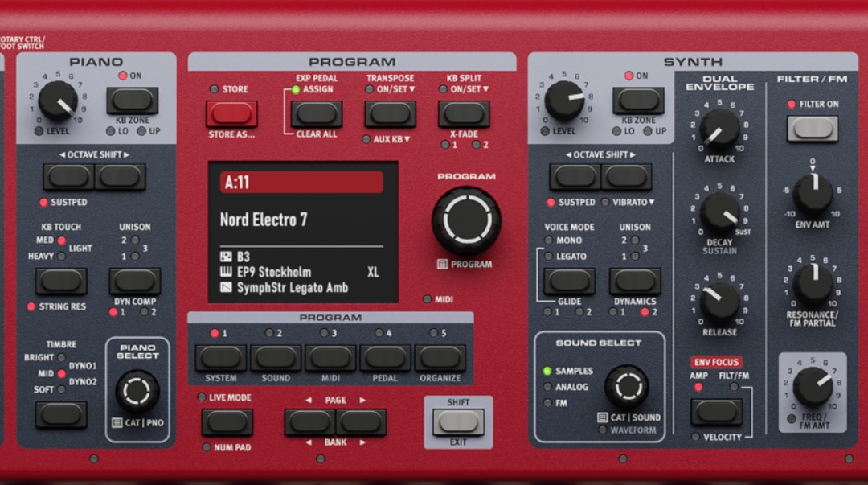Click the VOICE MODE button

(569, 281)
